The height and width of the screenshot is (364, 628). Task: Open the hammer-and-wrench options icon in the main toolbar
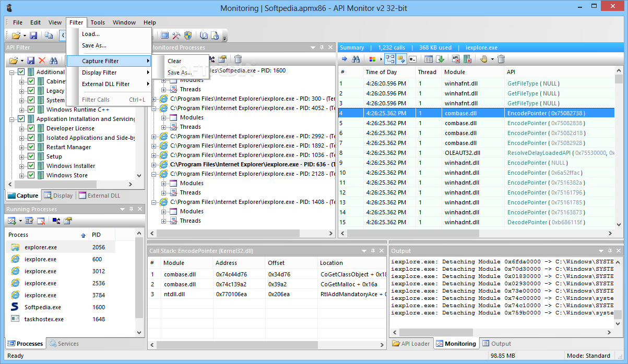click(176, 35)
